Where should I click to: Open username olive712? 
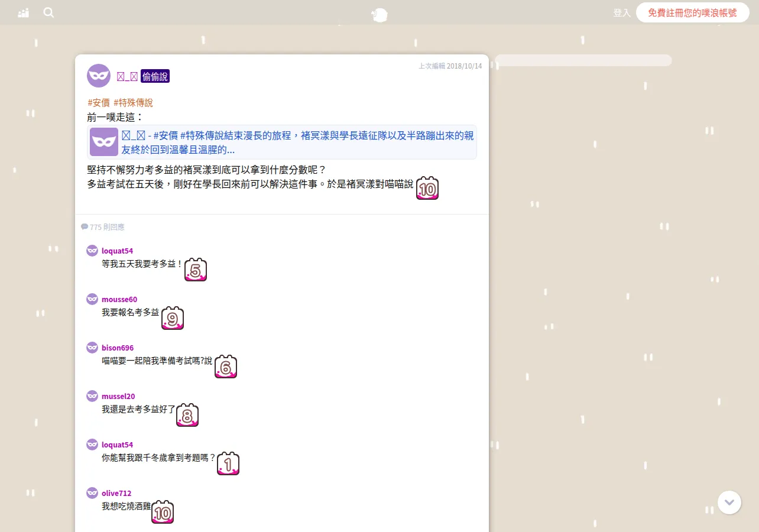pyautogui.click(x=116, y=493)
